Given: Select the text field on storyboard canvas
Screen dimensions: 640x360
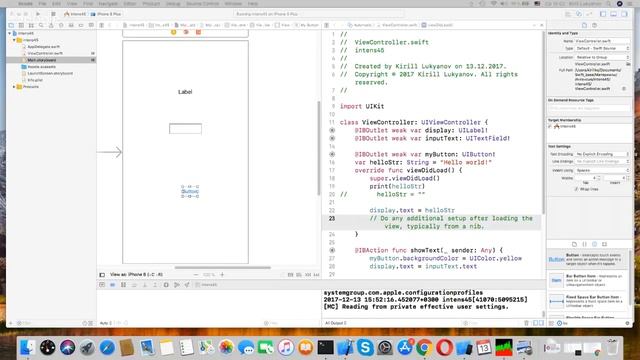Looking at the screenshot, I should pyautogui.click(x=185, y=129).
